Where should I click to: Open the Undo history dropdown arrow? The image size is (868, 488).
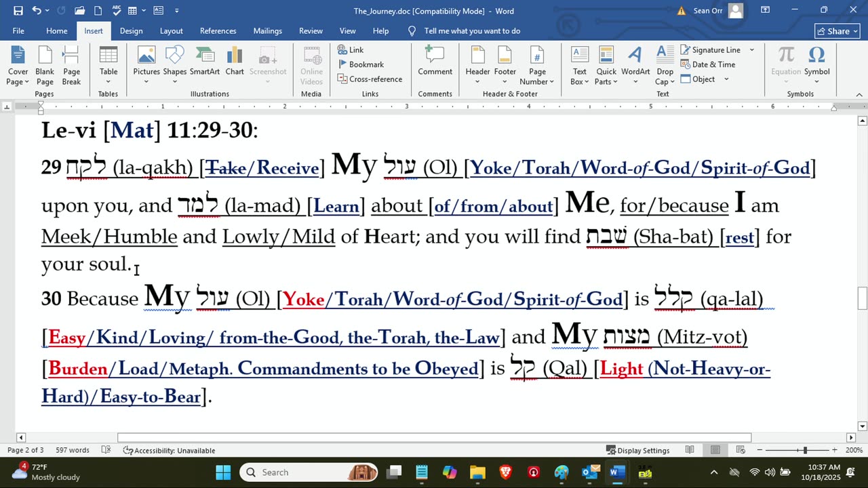49,11
